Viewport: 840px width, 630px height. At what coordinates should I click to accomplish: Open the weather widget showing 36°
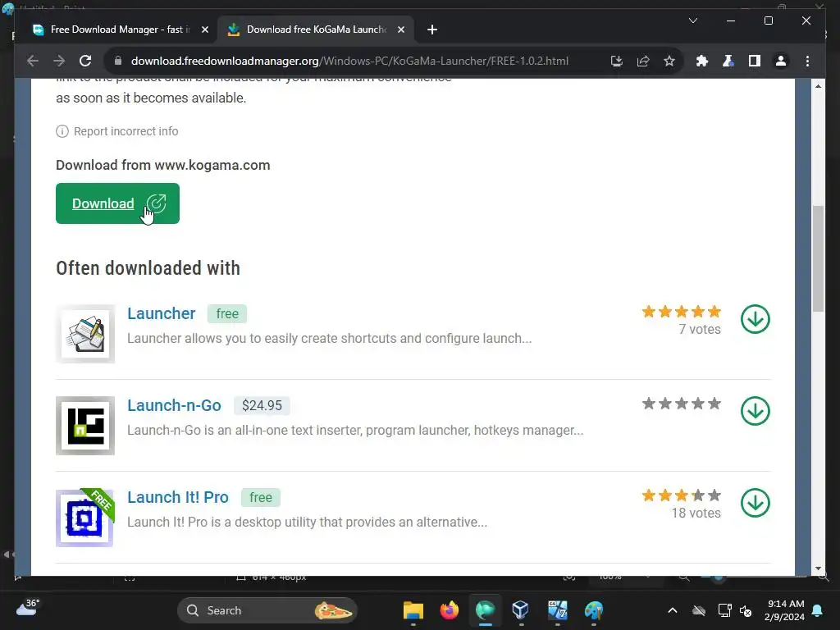28,608
